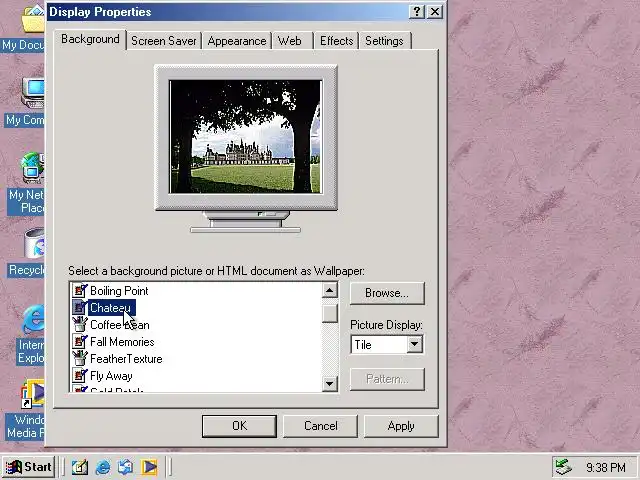Launch Outlook Express from quick launch
This screenshot has width=640, height=480.
click(x=125, y=467)
